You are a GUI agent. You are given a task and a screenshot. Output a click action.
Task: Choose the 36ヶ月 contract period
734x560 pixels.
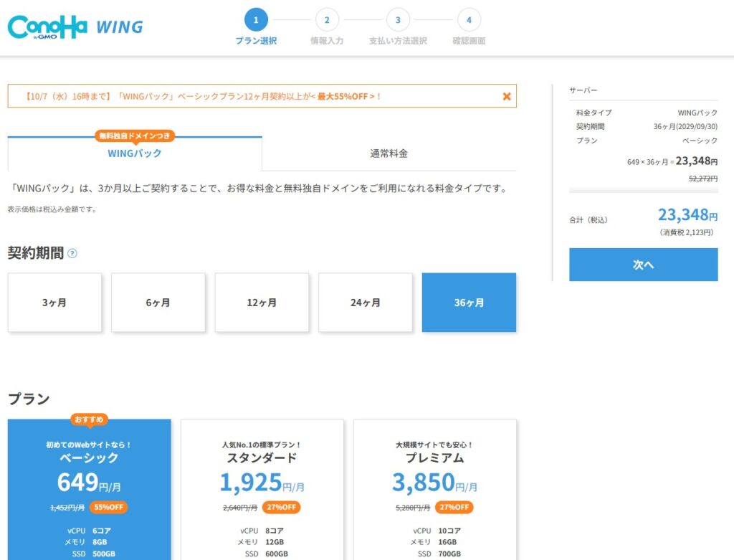[x=469, y=303]
